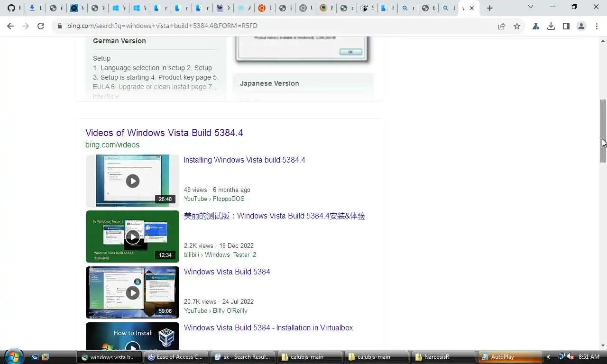Switch to Ease of Access Center taskbar button

click(x=176, y=357)
